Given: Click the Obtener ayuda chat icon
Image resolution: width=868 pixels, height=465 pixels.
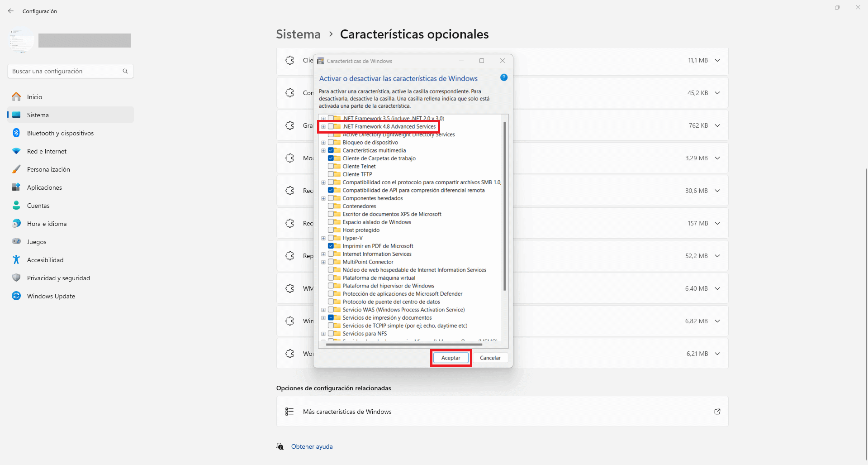Looking at the screenshot, I should [x=280, y=446].
